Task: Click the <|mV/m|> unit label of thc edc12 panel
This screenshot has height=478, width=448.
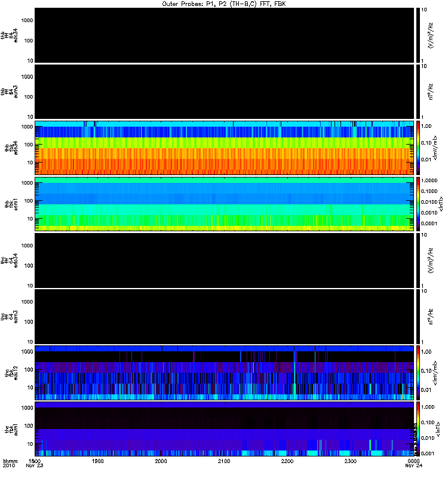Action: (x=435, y=373)
